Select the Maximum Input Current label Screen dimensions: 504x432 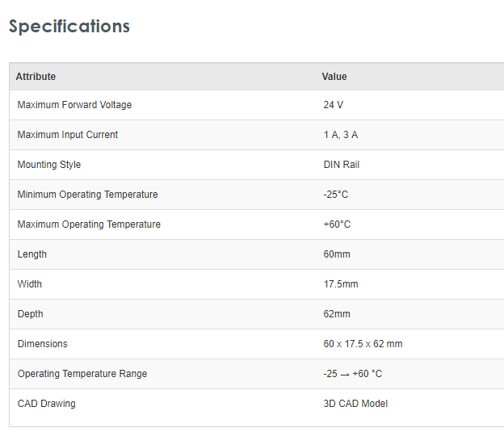point(68,135)
